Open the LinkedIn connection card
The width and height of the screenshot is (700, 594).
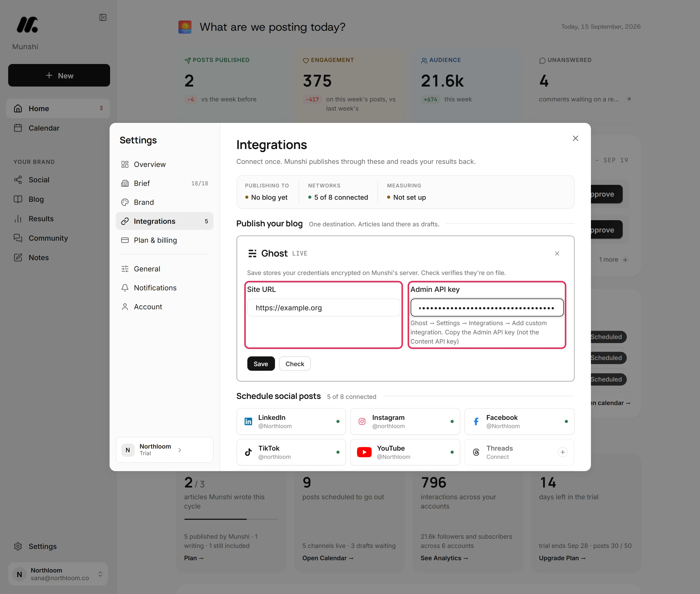(x=291, y=422)
